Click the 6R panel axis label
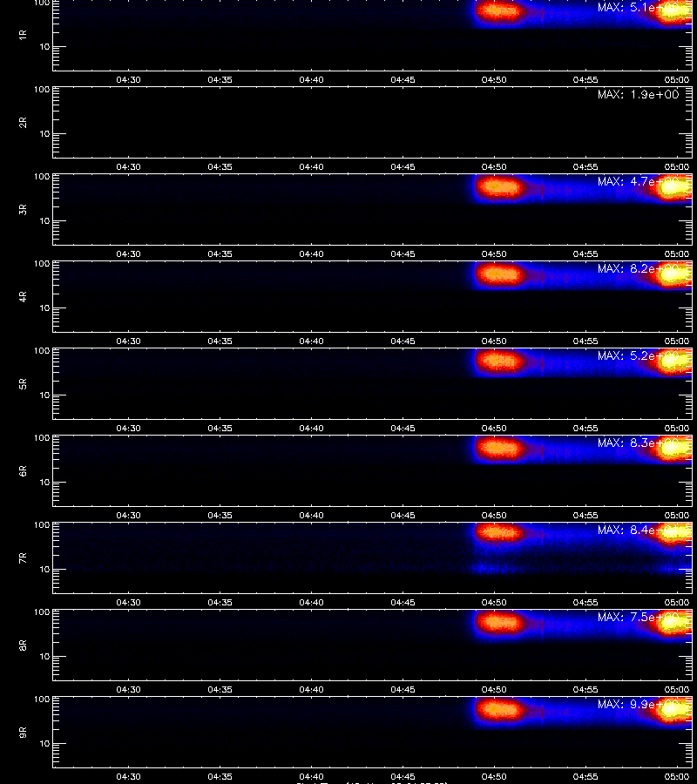Image resolution: width=697 pixels, height=784 pixels. 23,471
